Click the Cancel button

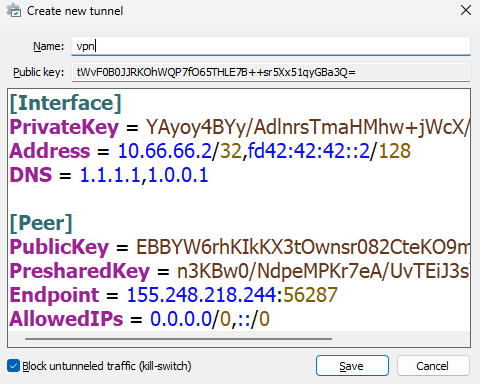coord(433,366)
